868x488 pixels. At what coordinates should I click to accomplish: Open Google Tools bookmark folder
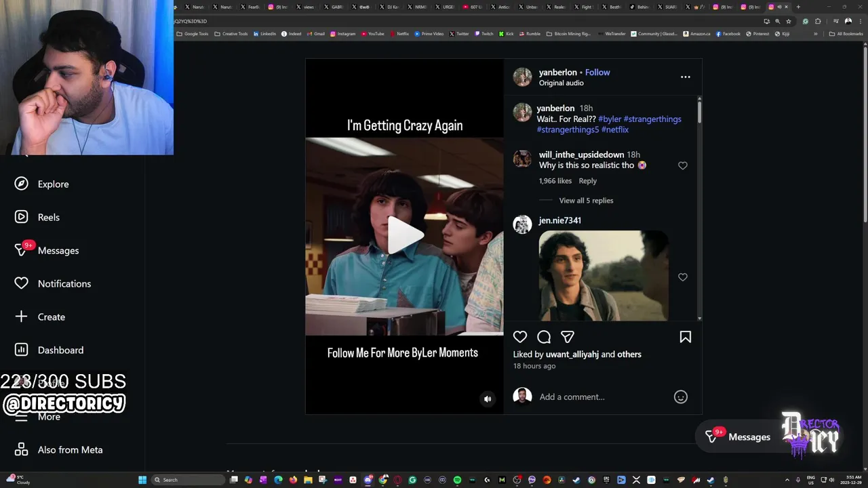click(193, 34)
